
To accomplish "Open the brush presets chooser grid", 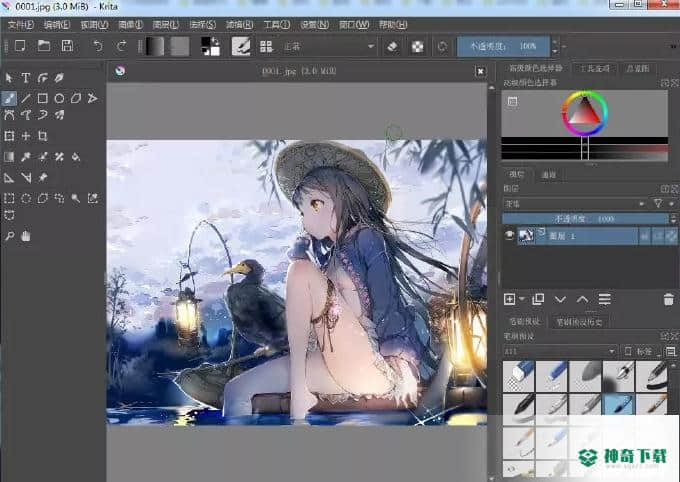I will click(x=266, y=46).
